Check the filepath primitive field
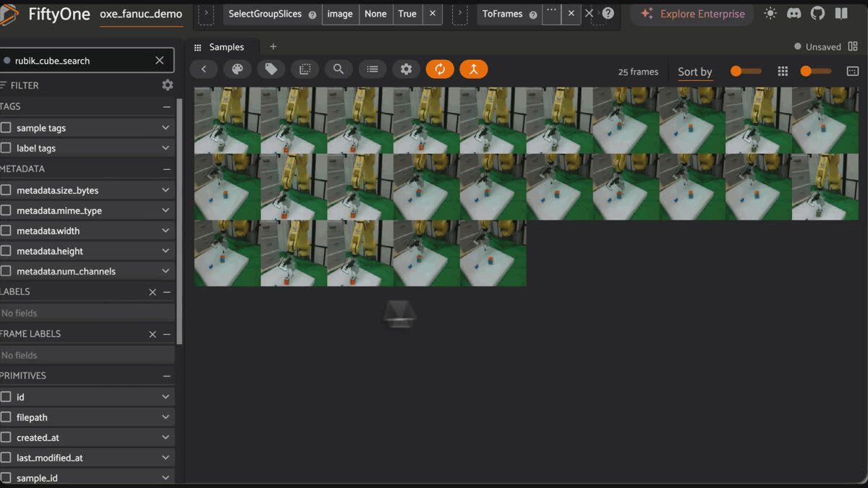The height and width of the screenshot is (488, 868). point(6,417)
